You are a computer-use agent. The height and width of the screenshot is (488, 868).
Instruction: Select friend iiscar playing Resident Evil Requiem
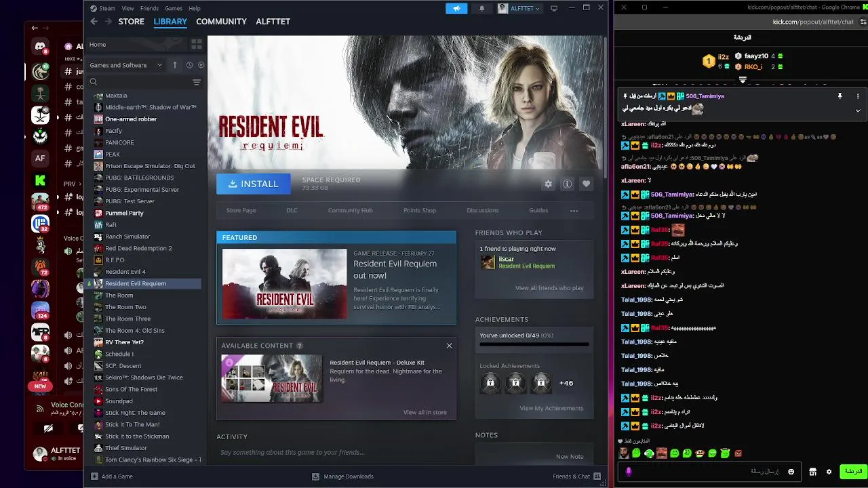tap(518, 262)
